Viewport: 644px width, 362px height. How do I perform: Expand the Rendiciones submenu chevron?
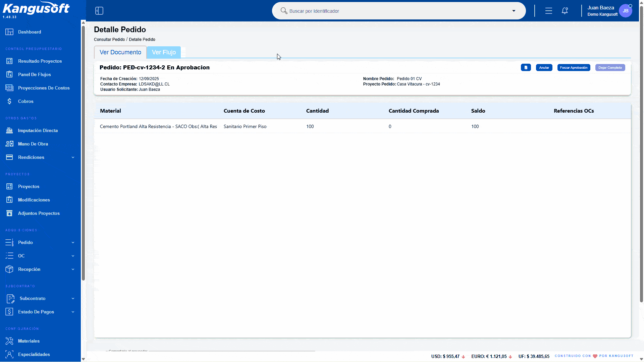pos(73,157)
